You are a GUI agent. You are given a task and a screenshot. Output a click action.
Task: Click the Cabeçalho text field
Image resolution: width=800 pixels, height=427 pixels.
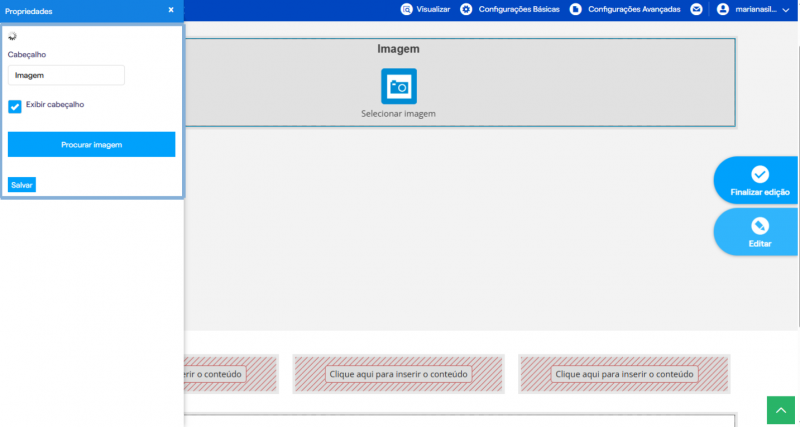pyautogui.click(x=66, y=75)
